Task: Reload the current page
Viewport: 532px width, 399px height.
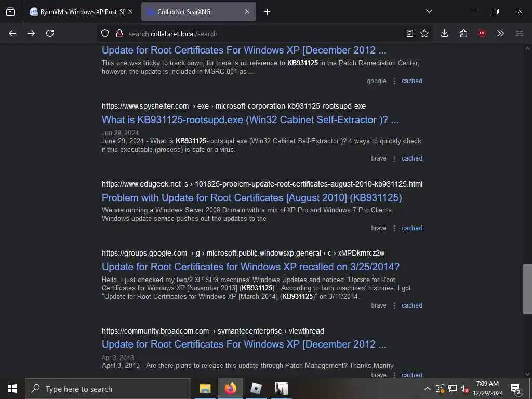Action: (x=50, y=33)
